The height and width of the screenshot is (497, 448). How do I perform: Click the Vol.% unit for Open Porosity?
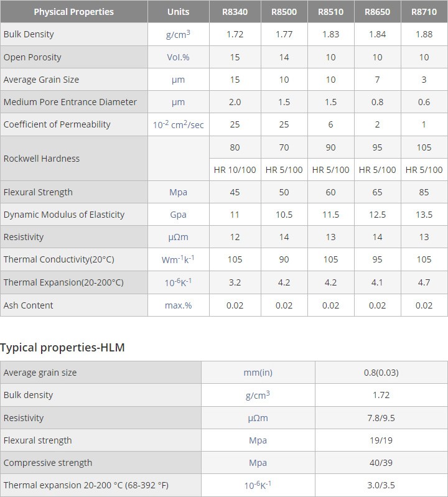[178, 57]
